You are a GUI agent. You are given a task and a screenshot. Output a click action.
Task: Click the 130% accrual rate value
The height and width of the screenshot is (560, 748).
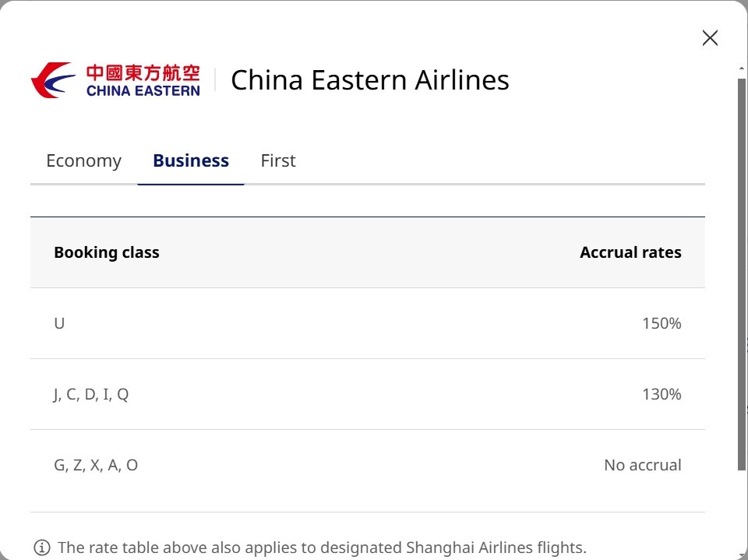(662, 394)
